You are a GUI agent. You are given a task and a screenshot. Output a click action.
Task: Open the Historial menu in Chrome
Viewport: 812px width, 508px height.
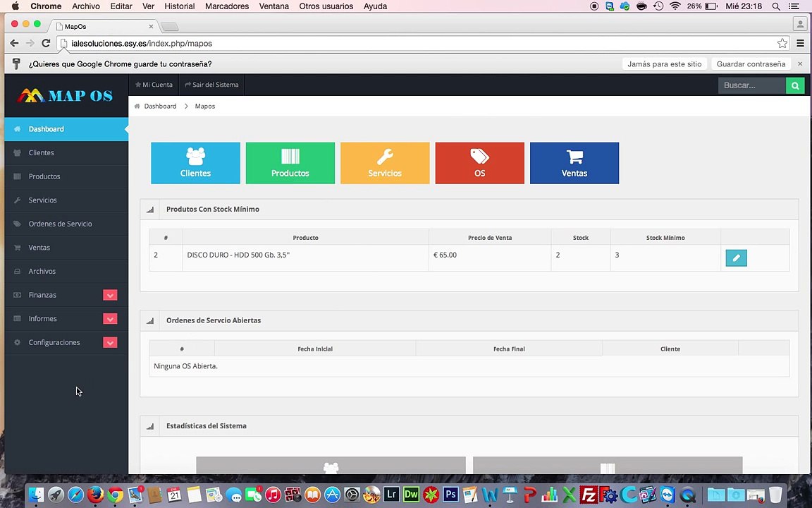[x=179, y=6]
